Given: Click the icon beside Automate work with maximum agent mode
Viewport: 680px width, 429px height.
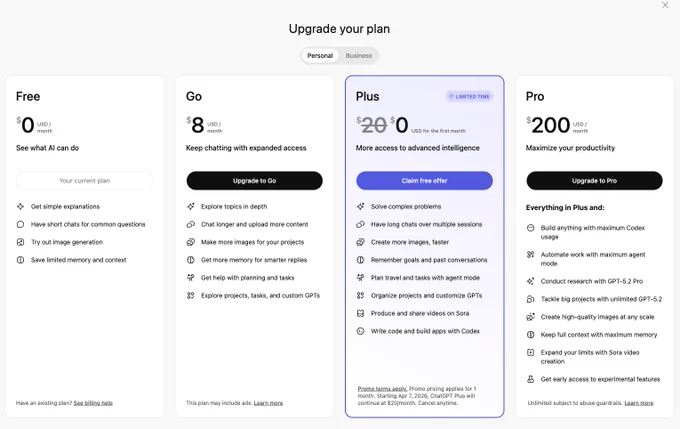Looking at the screenshot, I should tap(530, 255).
